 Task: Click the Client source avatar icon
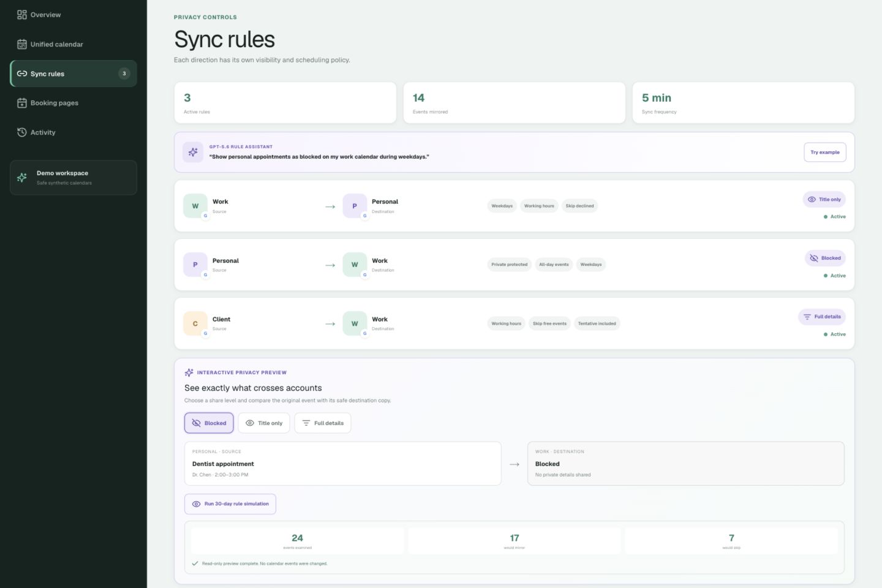(x=195, y=323)
